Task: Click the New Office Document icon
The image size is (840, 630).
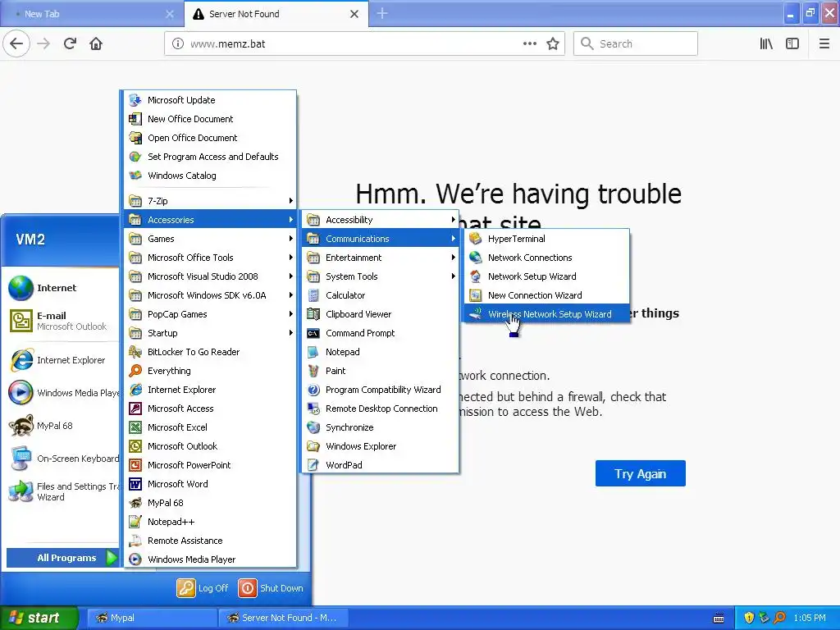Action: (x=135, y=119)
